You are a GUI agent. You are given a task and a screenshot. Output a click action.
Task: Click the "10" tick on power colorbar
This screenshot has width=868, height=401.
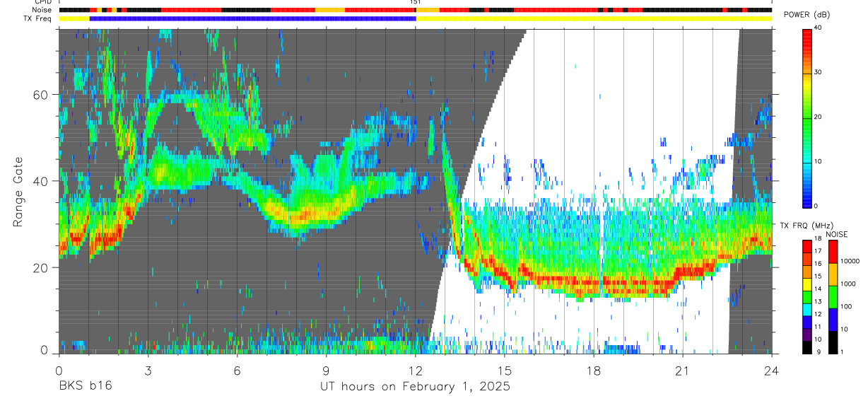point(818,161)
